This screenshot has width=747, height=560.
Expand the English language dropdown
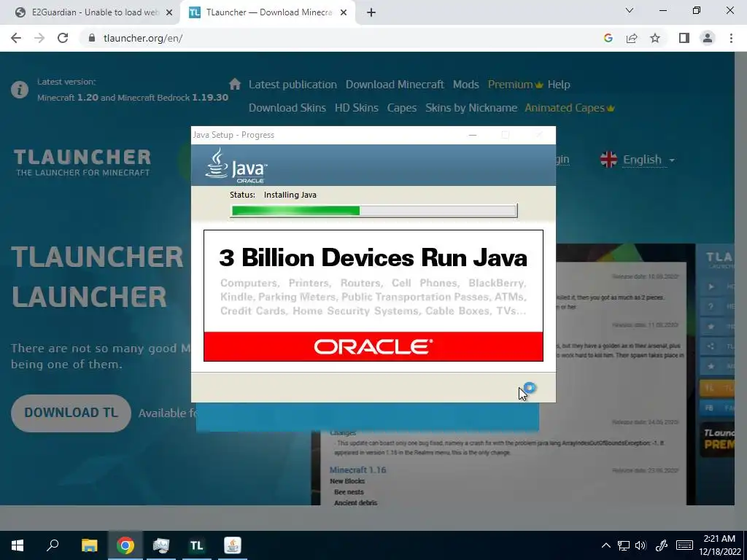649,160
